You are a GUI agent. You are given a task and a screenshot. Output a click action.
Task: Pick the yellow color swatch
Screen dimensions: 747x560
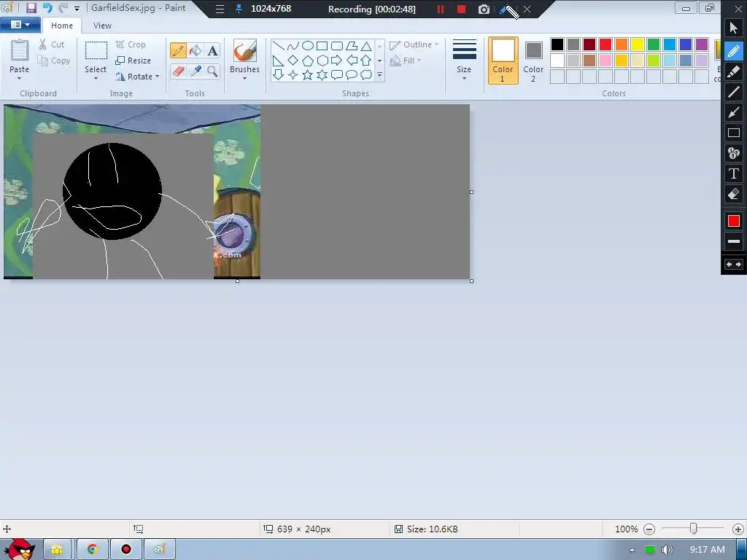point(638,44)
